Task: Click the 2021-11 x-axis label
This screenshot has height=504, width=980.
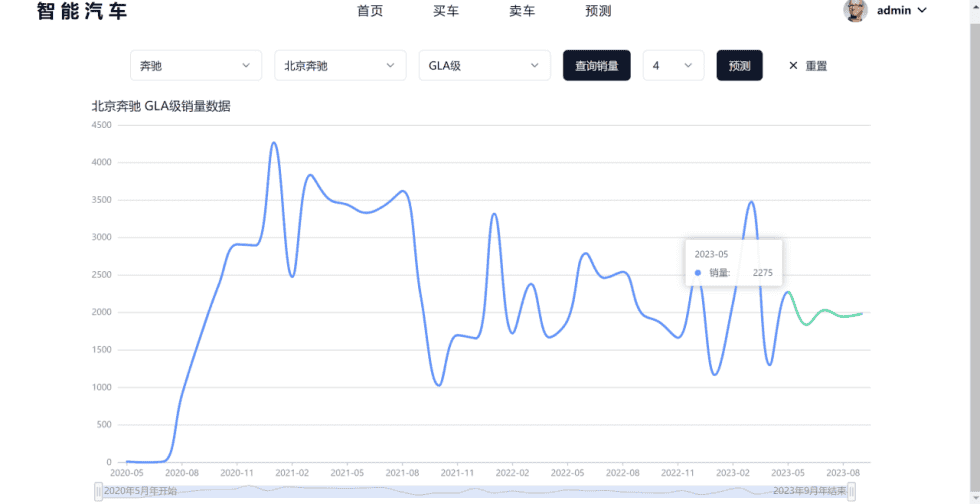Action: [x=458, y=473]
